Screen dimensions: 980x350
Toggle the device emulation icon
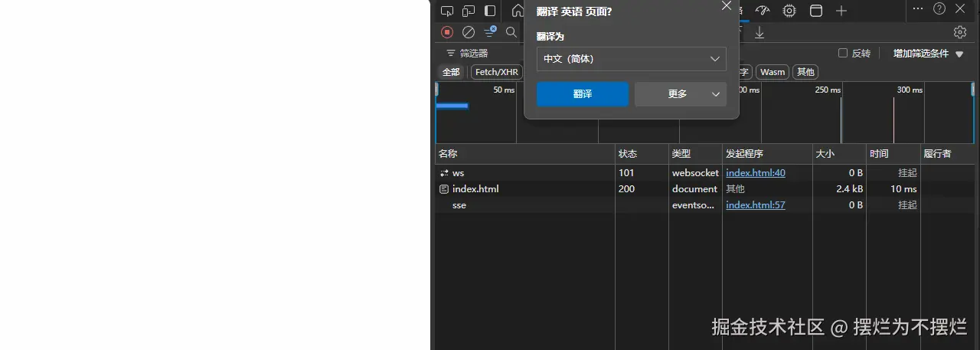pyautogui.click(x=469, y=11)
